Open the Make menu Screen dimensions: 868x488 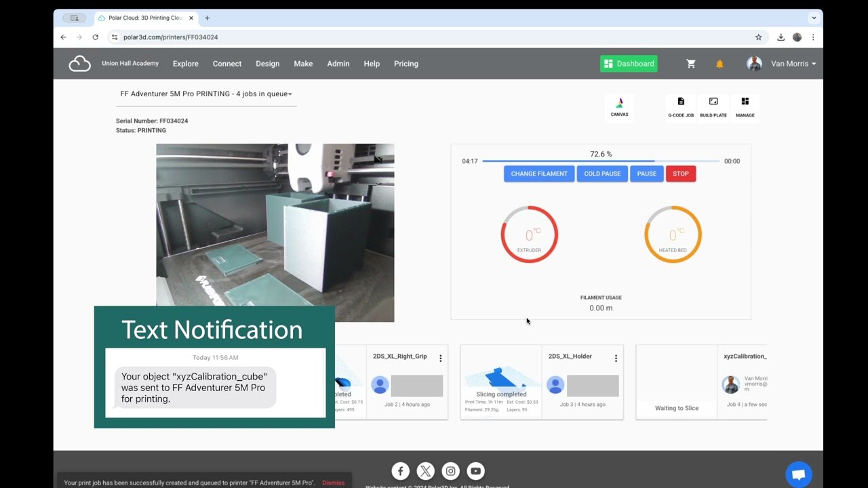(x=303, y=64)
